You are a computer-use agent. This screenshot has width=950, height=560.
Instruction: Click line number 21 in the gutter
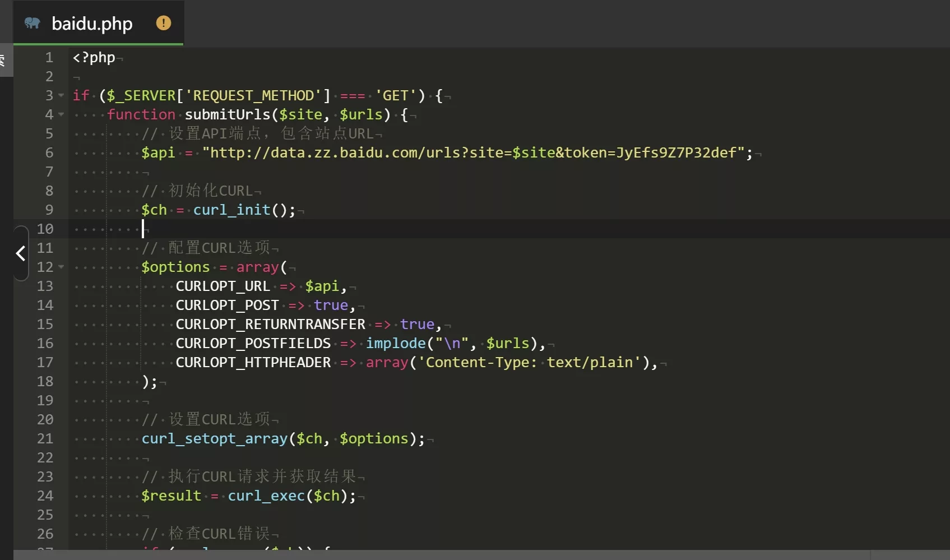pyautogui.click(x=45, y=439)
